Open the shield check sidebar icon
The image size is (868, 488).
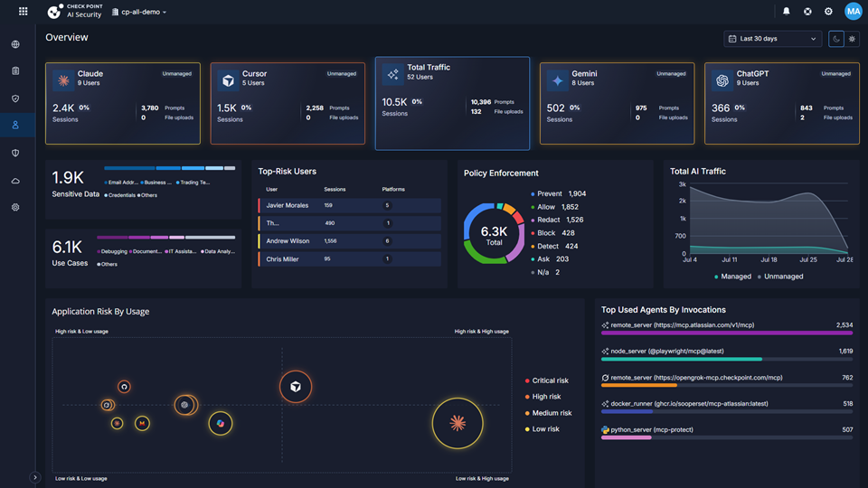[15, 99]
